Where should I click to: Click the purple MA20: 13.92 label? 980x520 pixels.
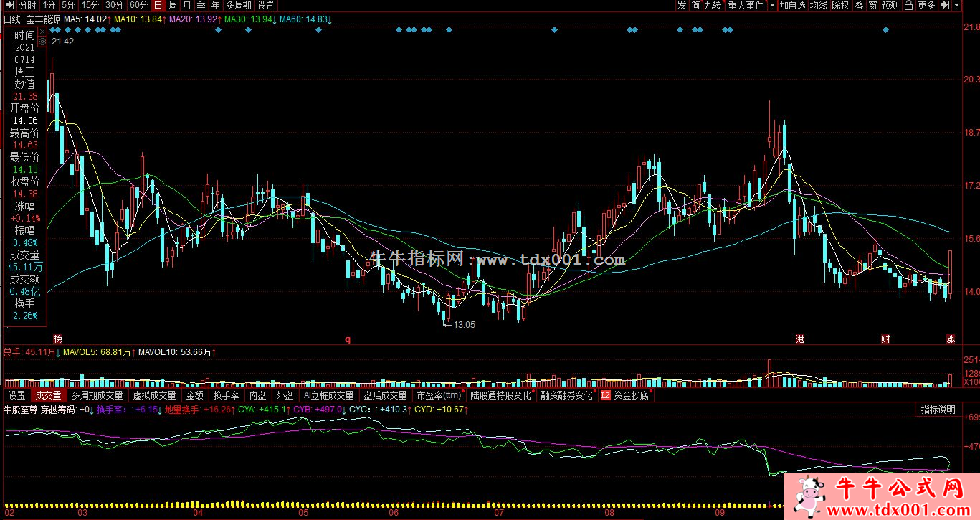(x=193, y=19)
